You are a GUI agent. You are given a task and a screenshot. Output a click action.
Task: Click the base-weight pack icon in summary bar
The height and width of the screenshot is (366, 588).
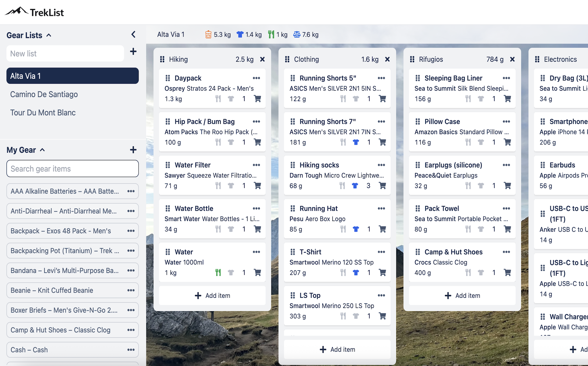pos(209,34)
